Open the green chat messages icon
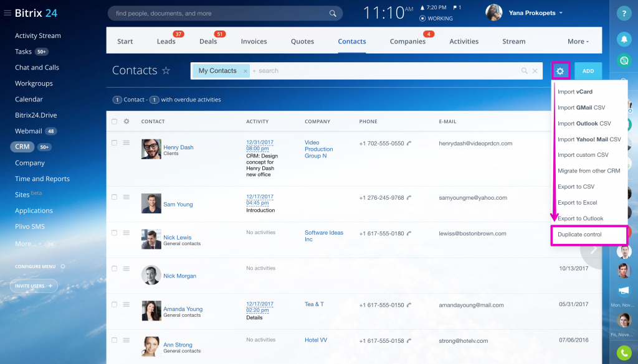Image resolution: width=638 pixels, height=364 pixels. [x=624, y=61]
